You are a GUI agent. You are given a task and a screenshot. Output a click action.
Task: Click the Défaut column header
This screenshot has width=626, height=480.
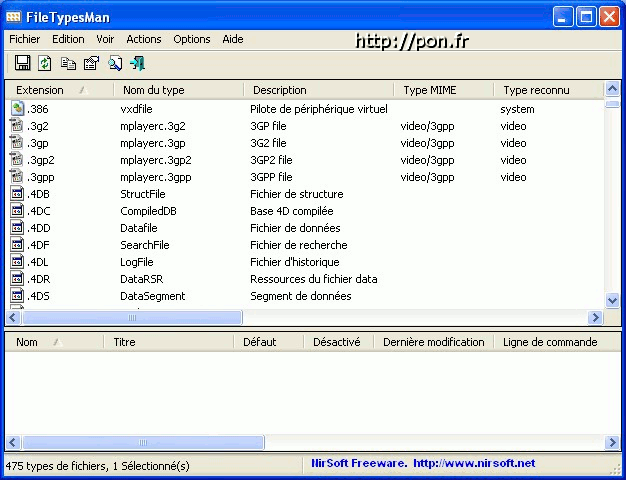268,342
